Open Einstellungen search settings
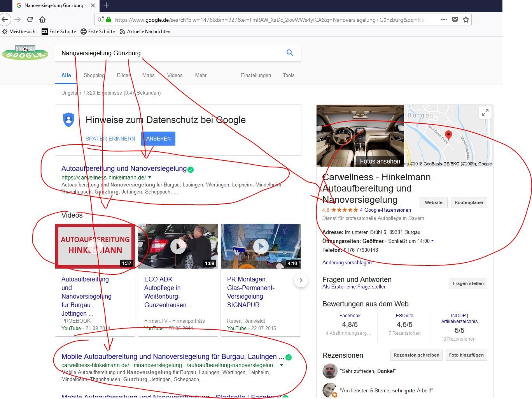 256,76
